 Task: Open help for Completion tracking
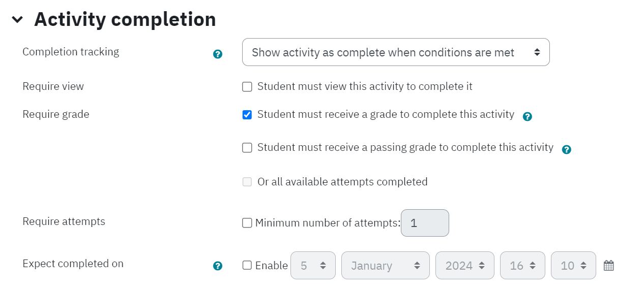coord(218,54)
